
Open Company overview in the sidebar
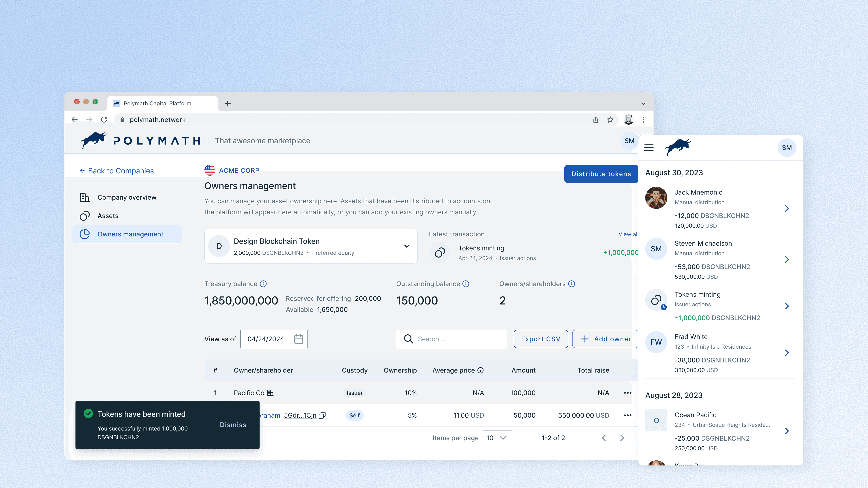click(x=127, y=197)
